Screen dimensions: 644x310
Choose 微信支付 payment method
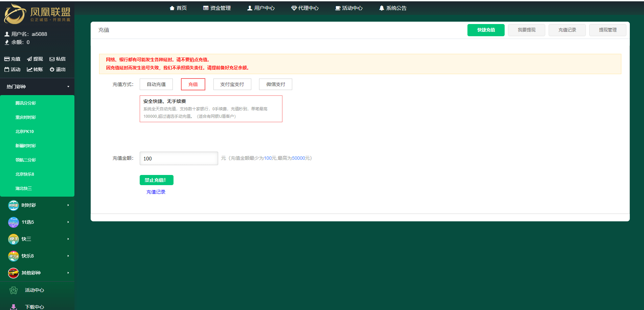pyautogui.click(x=276, y=84)
